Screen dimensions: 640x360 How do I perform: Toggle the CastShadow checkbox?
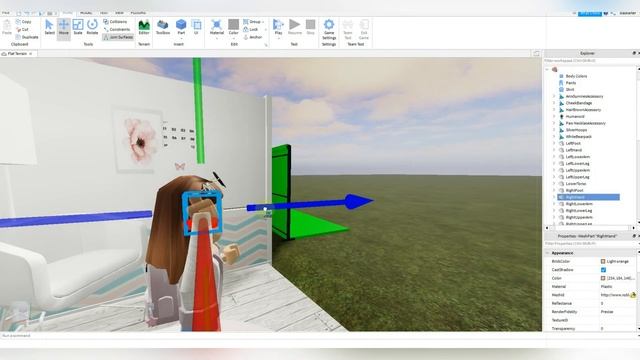(x=603, y=270)
